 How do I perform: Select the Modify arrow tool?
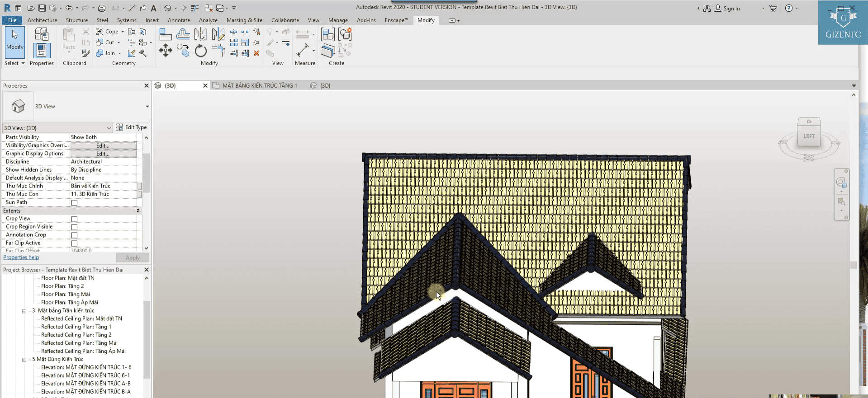[14, 42]
